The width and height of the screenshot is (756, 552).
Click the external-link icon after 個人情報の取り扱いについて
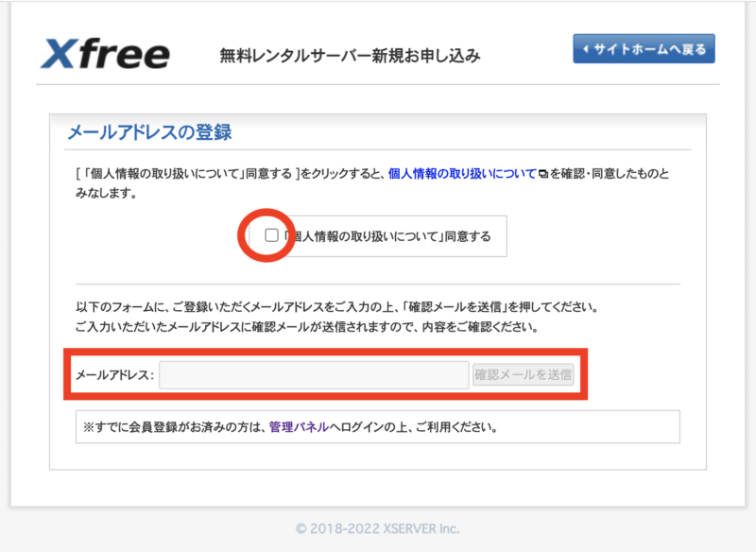click(x=543, y=174)
